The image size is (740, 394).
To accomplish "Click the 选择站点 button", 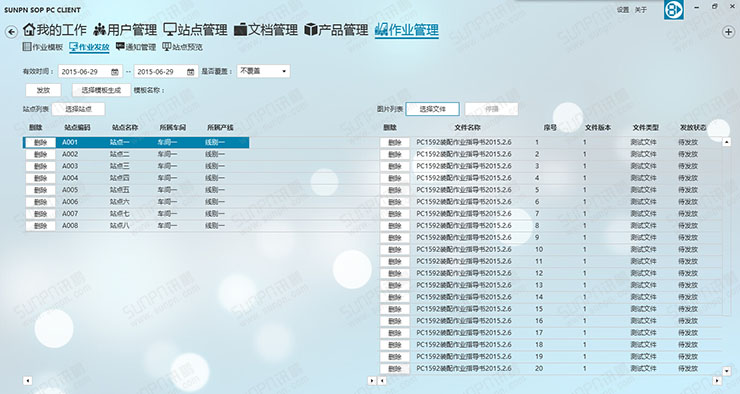I will [78, 109].
